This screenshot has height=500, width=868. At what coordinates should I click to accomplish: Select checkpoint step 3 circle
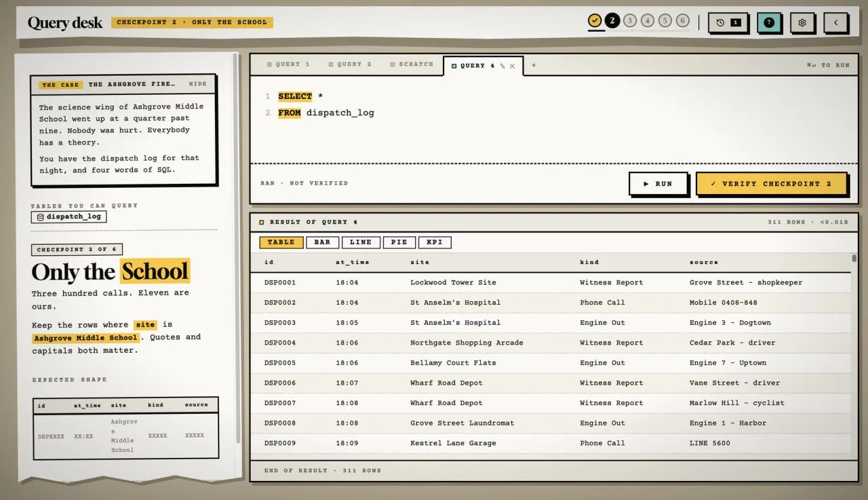pos(630,21)
